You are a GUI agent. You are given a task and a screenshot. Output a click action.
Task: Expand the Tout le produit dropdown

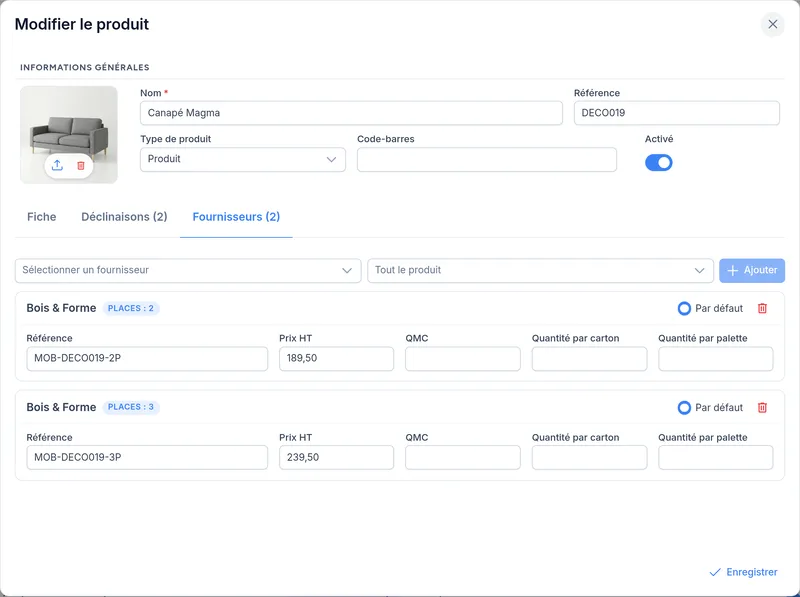[540, 270]
